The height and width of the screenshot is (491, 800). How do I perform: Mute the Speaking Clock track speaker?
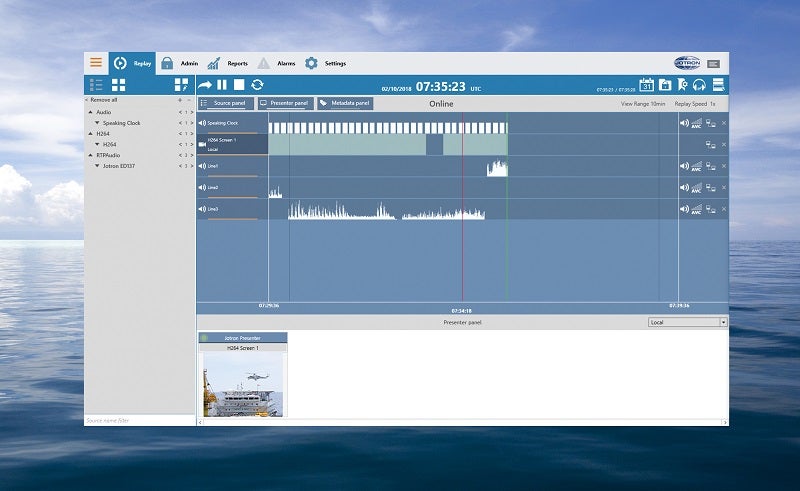coord(684,123)
